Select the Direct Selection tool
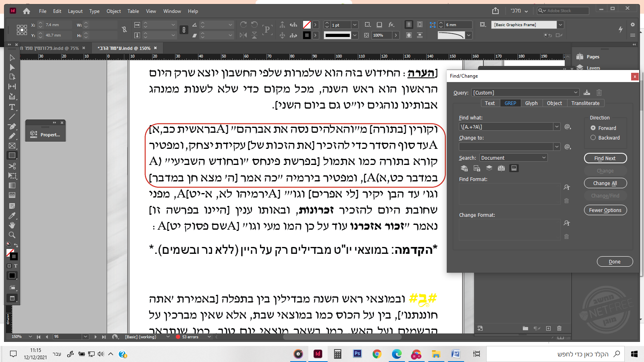 tap(12, 67)
